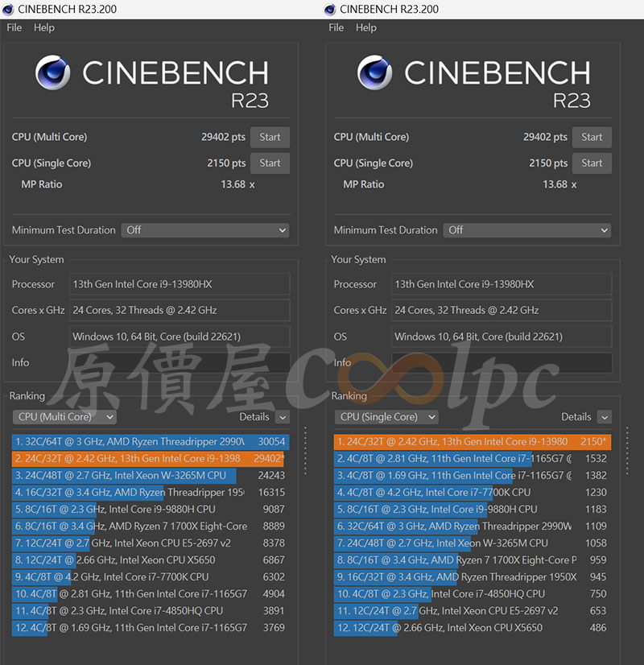Click Info field in left window

coord(180,362)
